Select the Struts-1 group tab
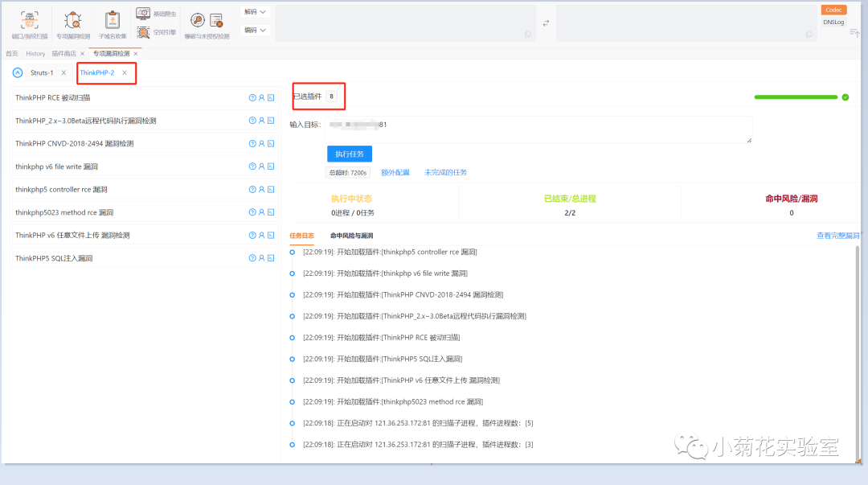Image resolution: width=868 pixels, height=485 pixels. tap(42, 72)
